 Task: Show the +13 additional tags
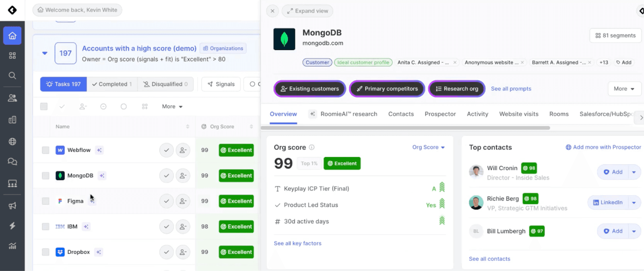coord(604,62)
